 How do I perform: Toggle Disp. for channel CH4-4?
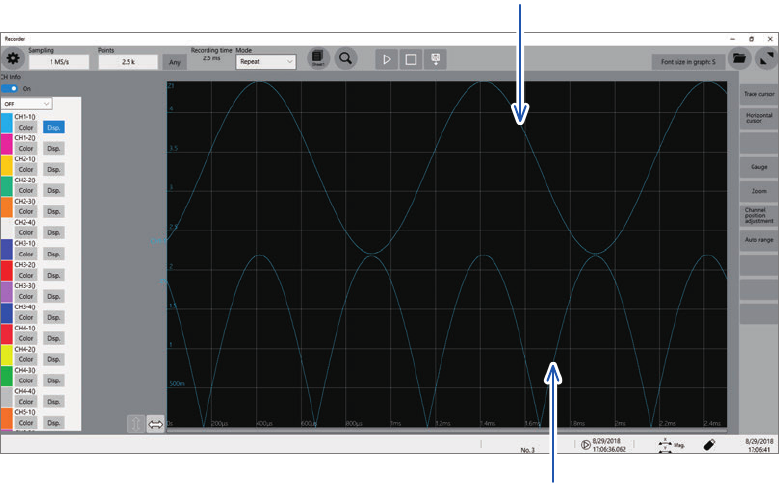(x=54, y=402)
